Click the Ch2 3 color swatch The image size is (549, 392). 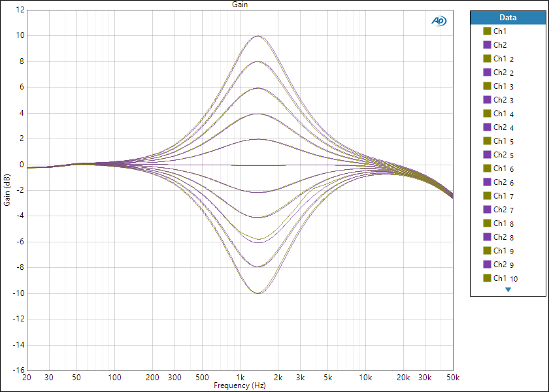(x=487, y=100)
